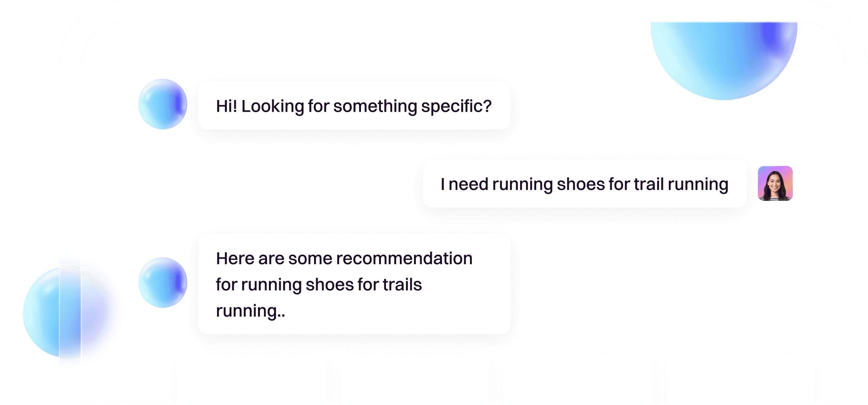
Task: Click the large blue half-sphere at top right
Action: click(x=723, y=58)
